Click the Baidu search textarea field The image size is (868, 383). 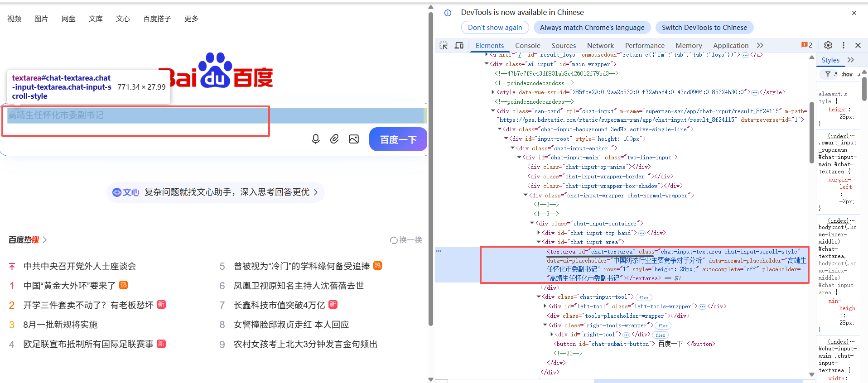tap(215, 115)
